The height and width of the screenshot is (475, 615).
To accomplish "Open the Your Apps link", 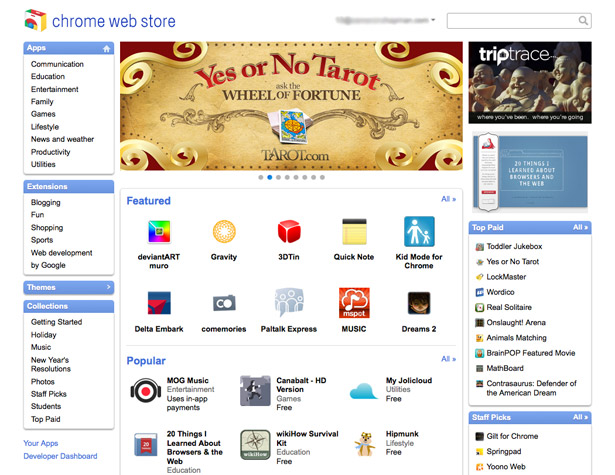I will 41,443.
